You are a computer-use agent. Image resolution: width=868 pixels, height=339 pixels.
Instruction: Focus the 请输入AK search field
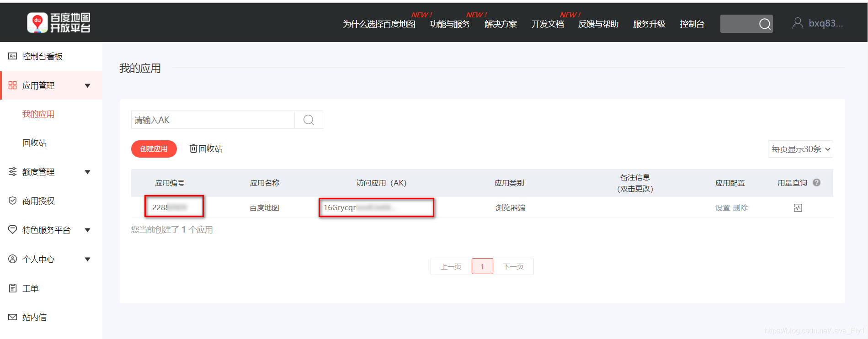pos(213,120)
